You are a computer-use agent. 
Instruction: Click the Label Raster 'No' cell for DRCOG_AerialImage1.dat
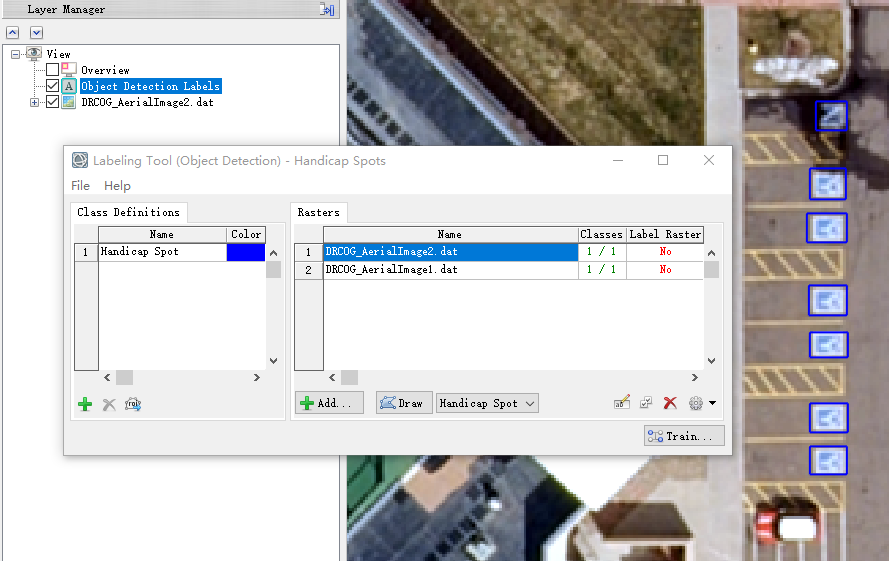(665, 269)
